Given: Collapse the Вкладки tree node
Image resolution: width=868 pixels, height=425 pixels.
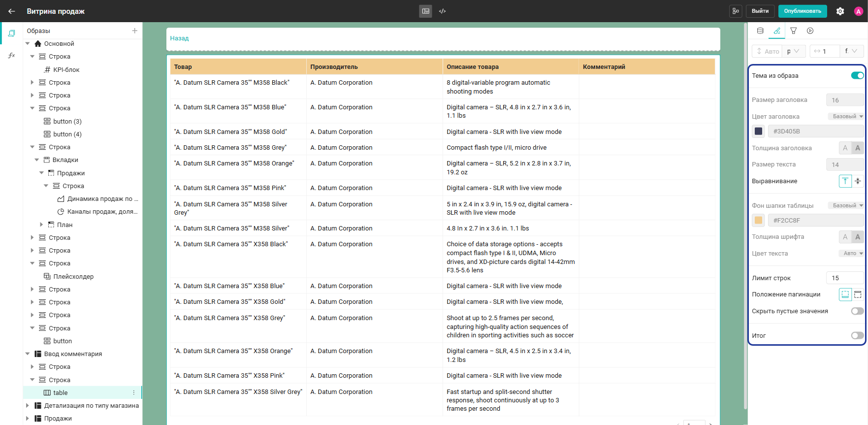Looking at the screenshot, I should [x=37, y=160].
